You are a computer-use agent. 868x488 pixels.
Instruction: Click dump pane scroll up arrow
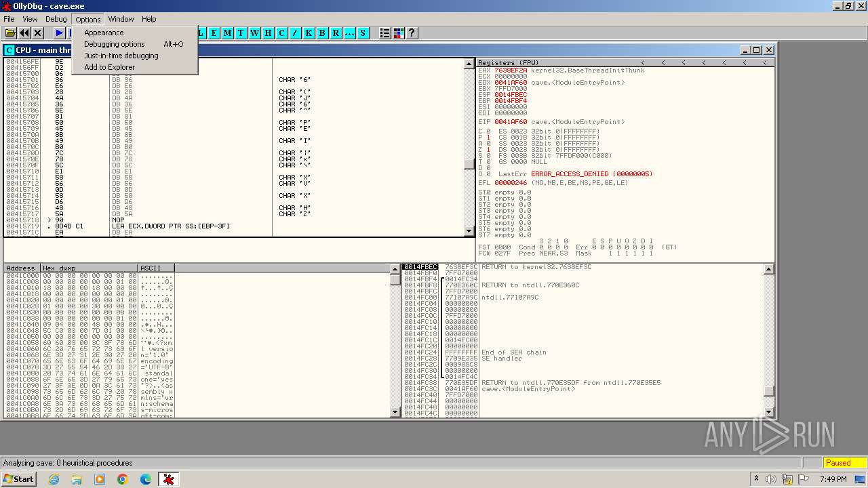[395, 269]
